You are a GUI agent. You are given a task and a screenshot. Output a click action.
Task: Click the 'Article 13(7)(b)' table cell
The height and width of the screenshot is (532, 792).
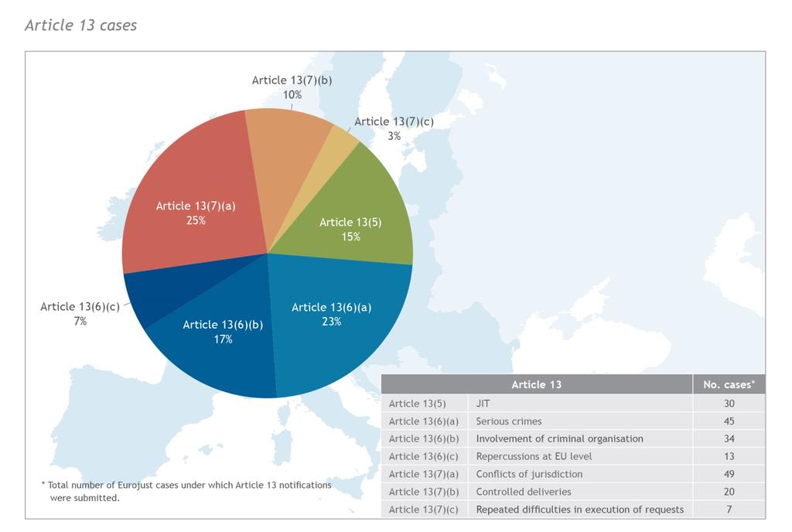pyautogui.click(x=425, y=492)
